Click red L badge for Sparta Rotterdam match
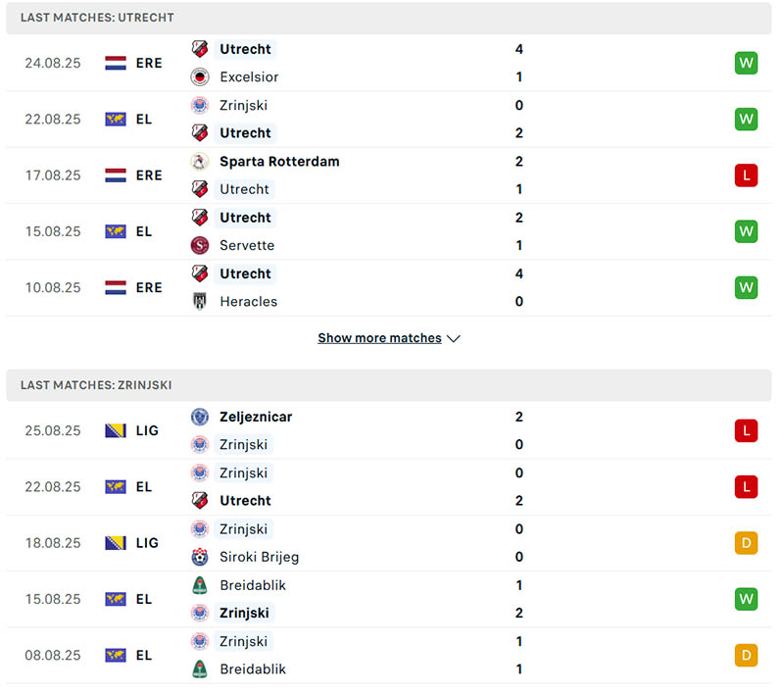Screen dimensions: 784x693 [x=746, y=175]
